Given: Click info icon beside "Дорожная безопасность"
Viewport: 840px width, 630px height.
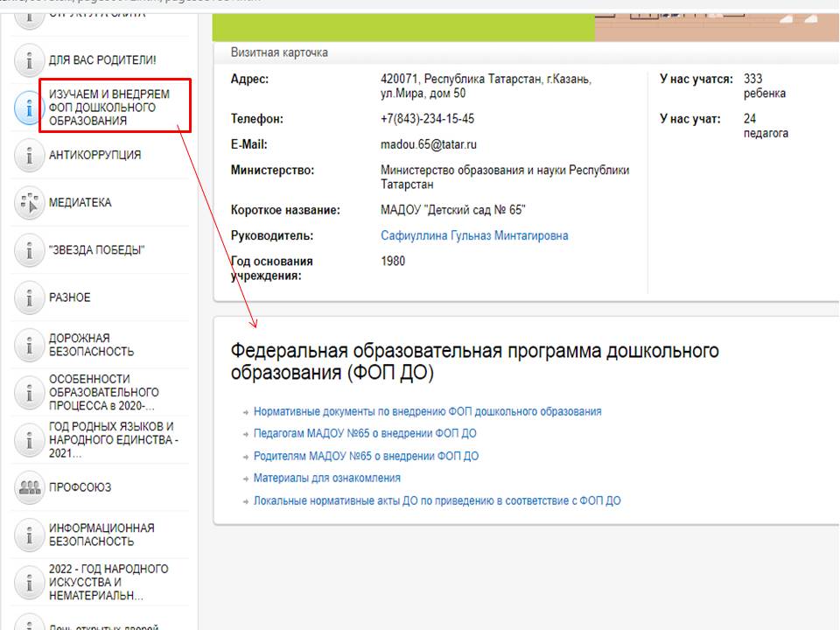Looking at the screenshot, I should click(30, 346).
